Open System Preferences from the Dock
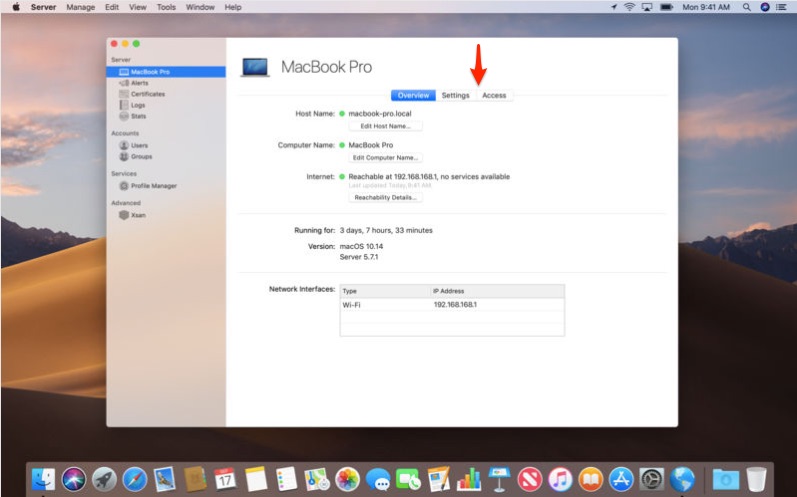The width and height of the screenshot is (797, 497). (652, 479)
